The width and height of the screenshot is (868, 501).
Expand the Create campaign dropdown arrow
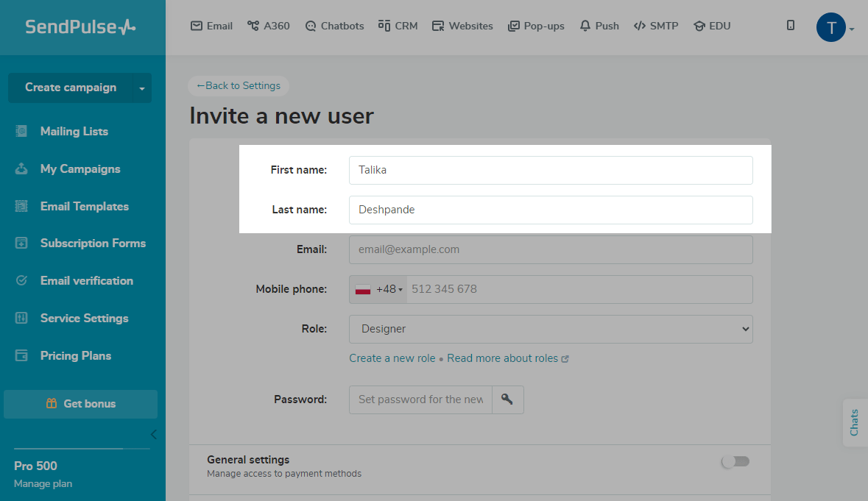coord(141,88)
